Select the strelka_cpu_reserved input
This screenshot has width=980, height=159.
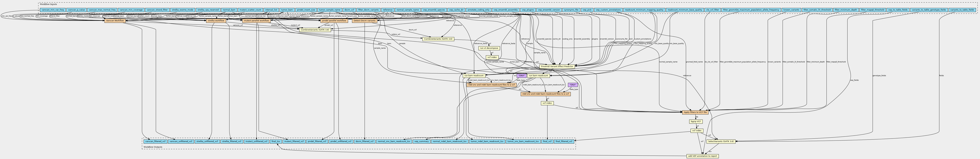[208, 10]
